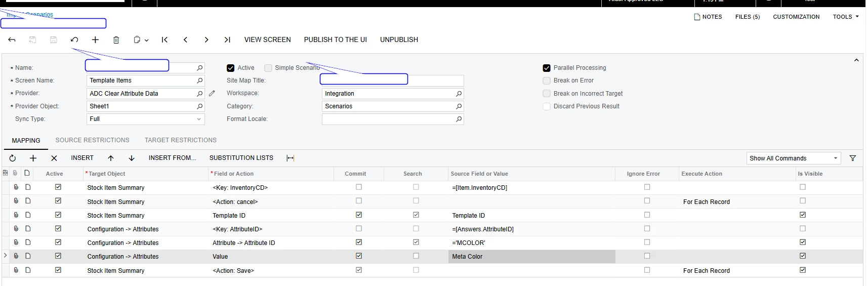Go to the next record icon
The image size is (868, 286).
[x=206, y=39]
